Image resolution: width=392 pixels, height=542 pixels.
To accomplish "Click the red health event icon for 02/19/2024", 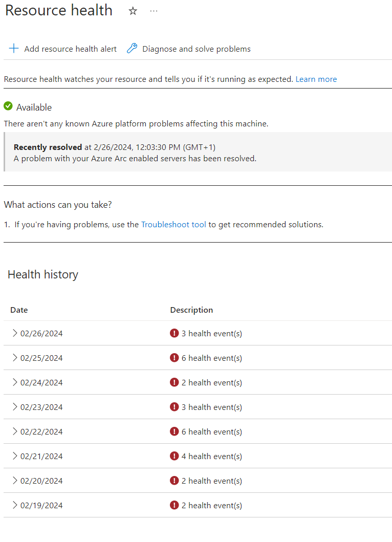I will [175, 505].
